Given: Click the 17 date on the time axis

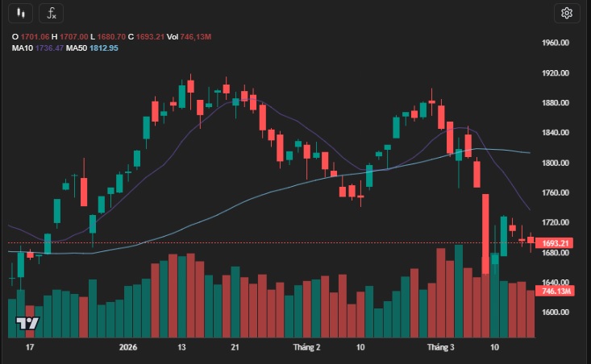Looking at the screenshot, I should point(30,347).
